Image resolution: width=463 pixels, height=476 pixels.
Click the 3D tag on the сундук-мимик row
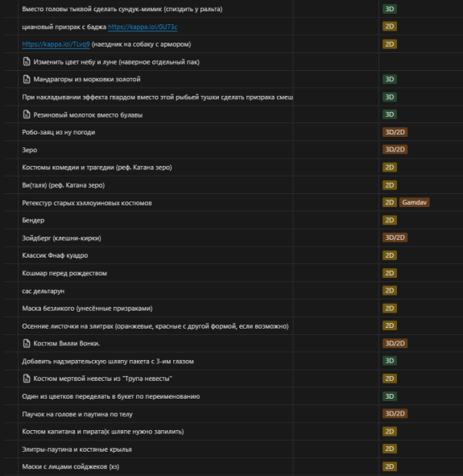390,9
